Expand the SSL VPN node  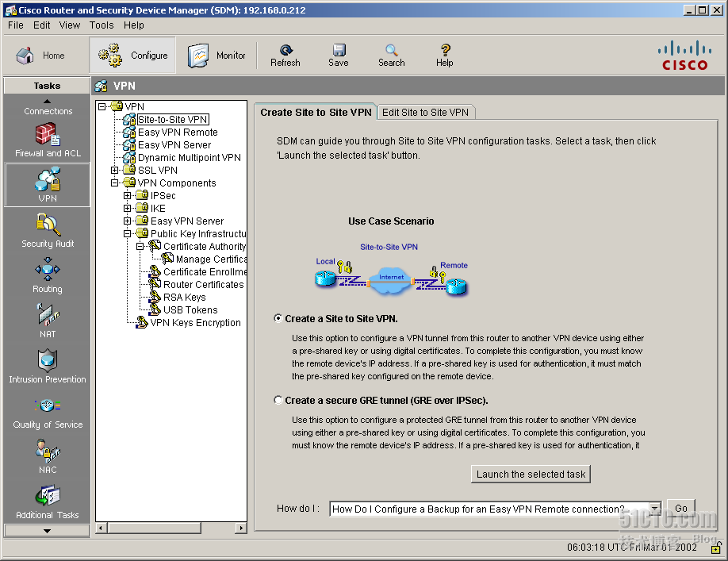[115, 171]
